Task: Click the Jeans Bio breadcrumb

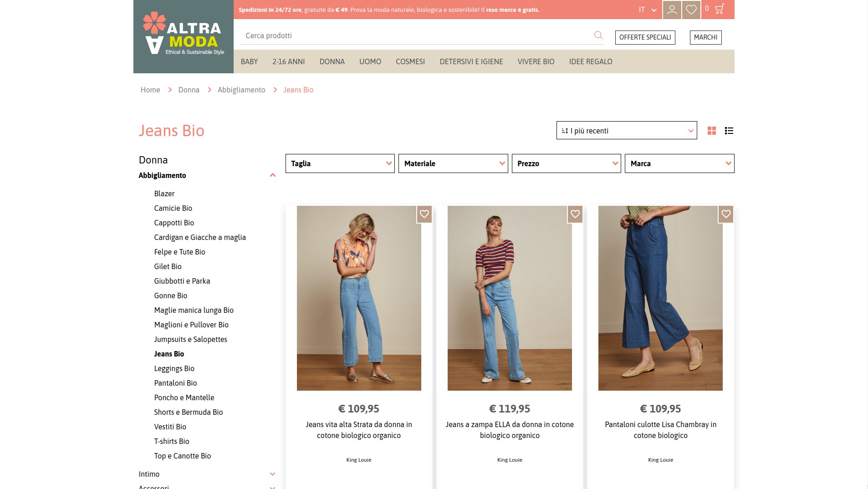Action: pos(298,90)
